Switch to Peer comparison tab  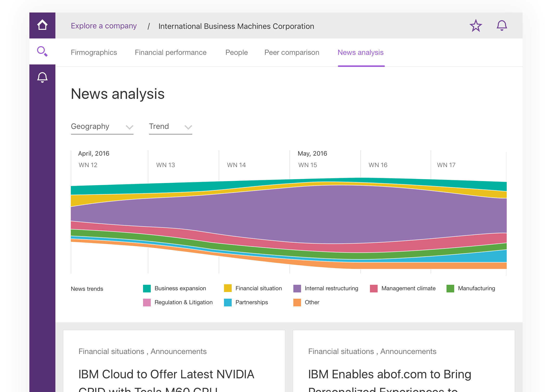coord(291,53)
